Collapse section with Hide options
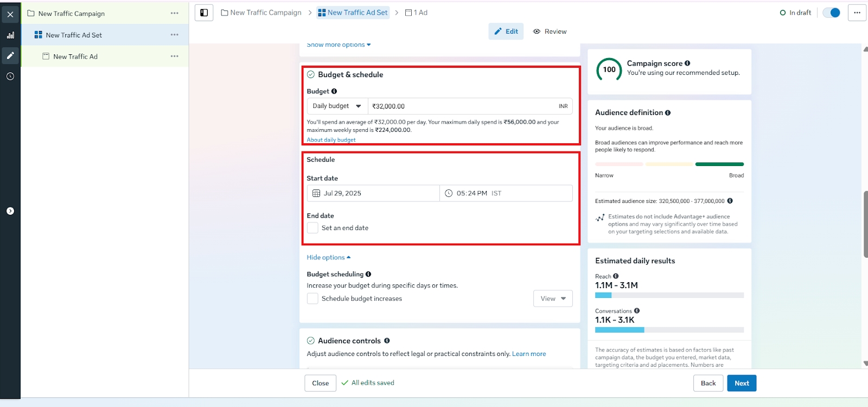 (328, 257)
